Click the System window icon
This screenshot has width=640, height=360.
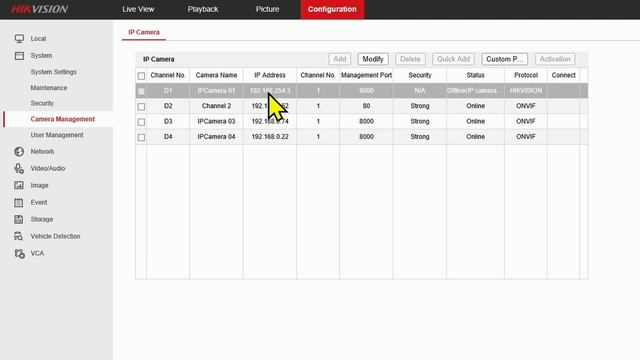click(x=19, y=56)
